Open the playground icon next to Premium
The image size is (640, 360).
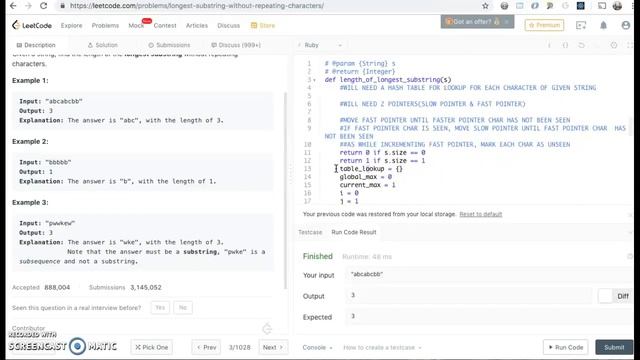point(581,25)
